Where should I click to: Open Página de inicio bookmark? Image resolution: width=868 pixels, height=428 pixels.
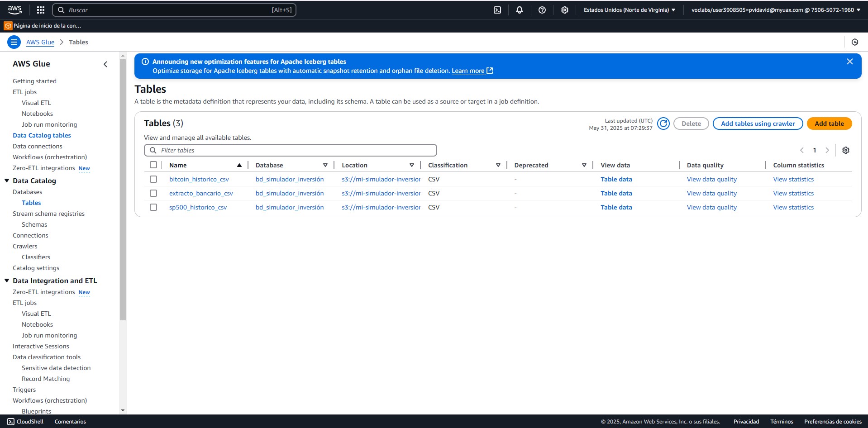point(43,26)
